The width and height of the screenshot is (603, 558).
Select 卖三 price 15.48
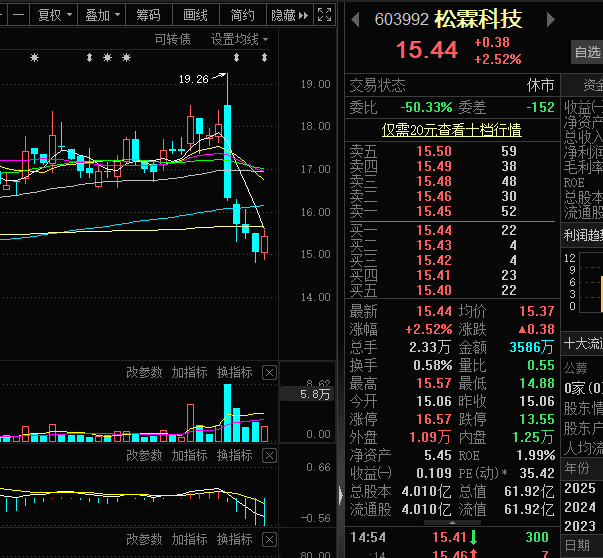pyautogui.click(x=434, y=181)
